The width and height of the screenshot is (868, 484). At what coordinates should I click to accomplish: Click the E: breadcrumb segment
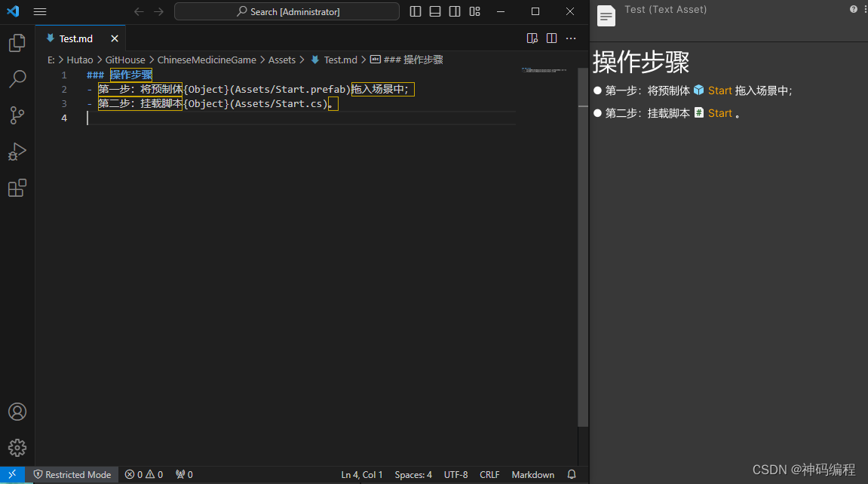point(51,60)
